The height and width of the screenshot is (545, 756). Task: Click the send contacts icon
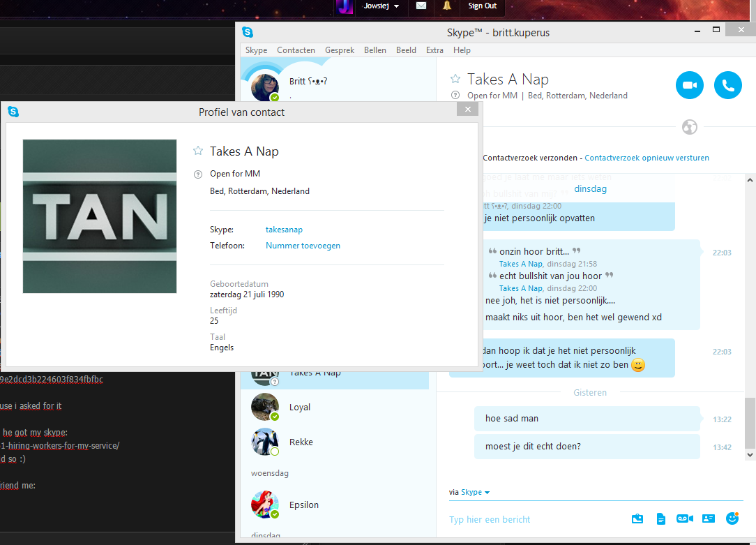[x=709, y=518]
